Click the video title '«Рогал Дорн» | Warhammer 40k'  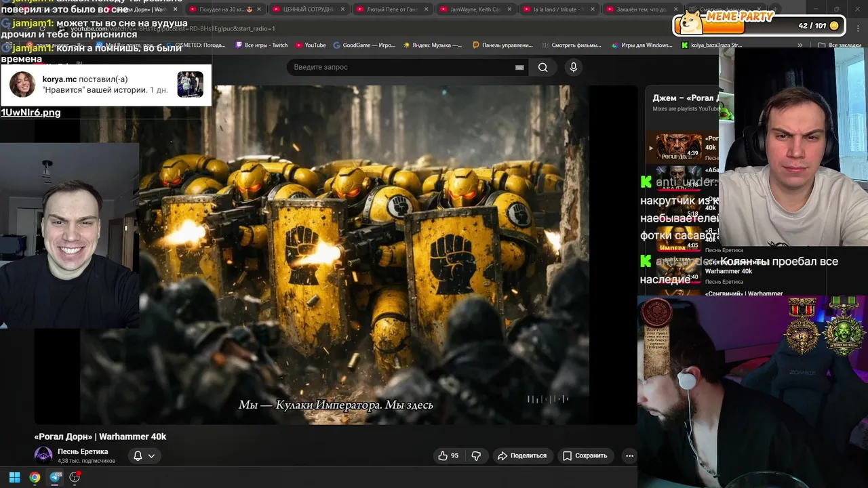click(x=100, y=436)
